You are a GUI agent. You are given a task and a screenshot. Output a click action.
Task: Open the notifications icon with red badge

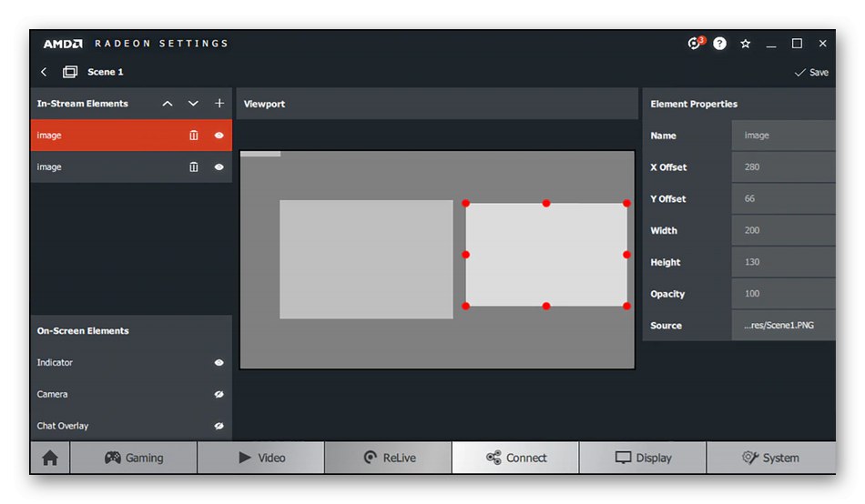point(695,43)
